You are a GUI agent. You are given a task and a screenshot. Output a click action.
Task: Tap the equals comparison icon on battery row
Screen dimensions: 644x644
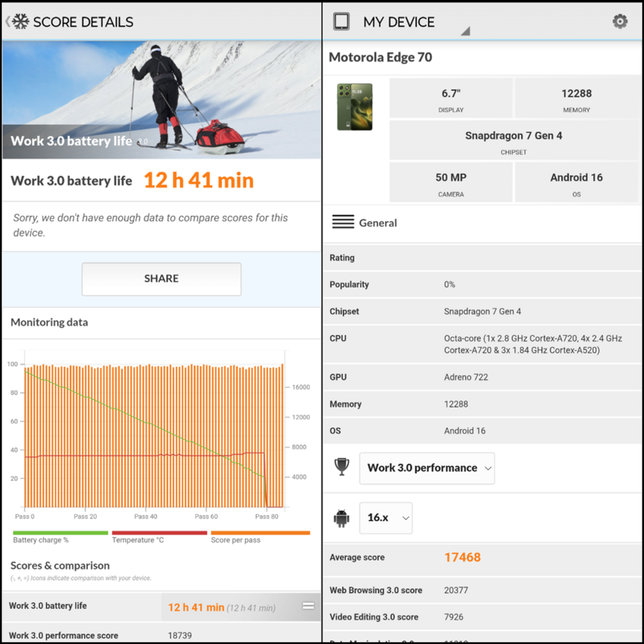coord(309,606)
